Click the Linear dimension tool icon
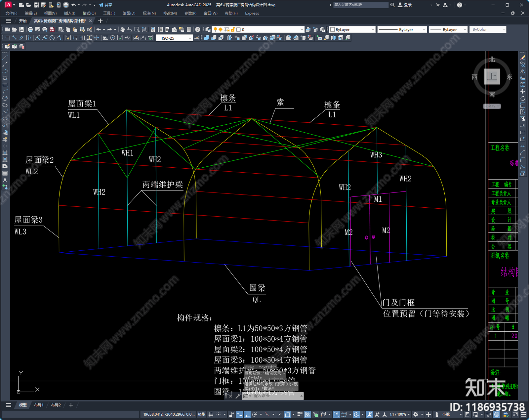 (x=7, y=38)
